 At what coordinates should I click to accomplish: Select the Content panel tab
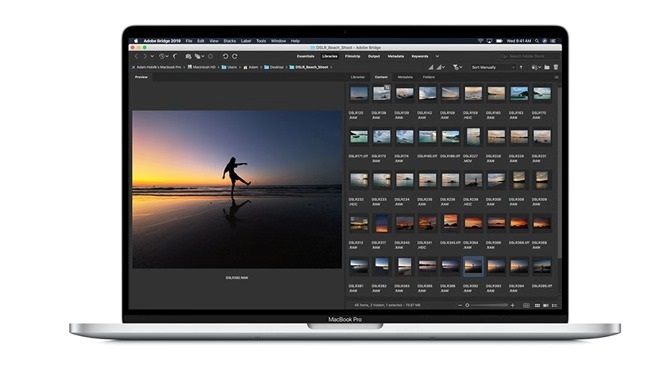coord(381,77)
